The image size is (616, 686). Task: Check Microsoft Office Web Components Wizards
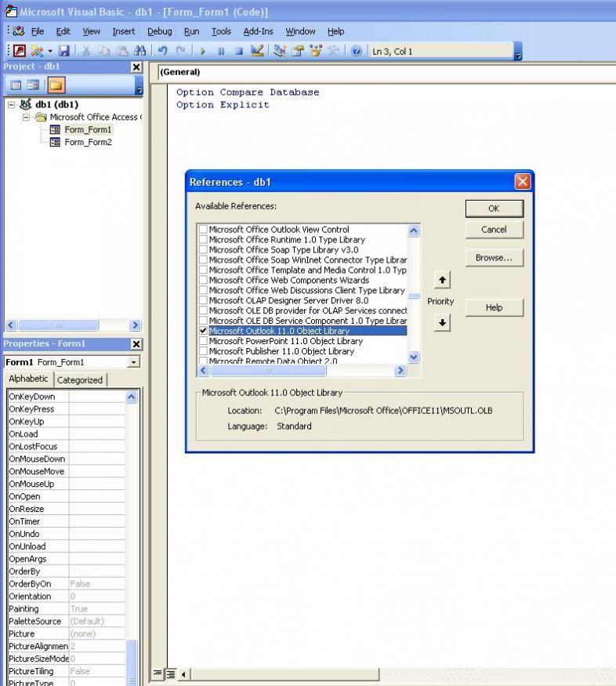203,280
